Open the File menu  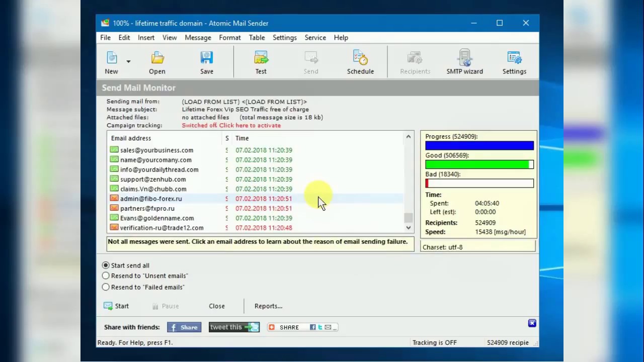click(105, 38)
